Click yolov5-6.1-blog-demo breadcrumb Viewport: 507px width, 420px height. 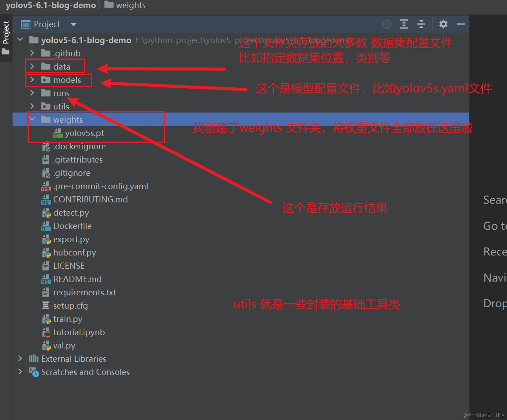click(51, 5)
